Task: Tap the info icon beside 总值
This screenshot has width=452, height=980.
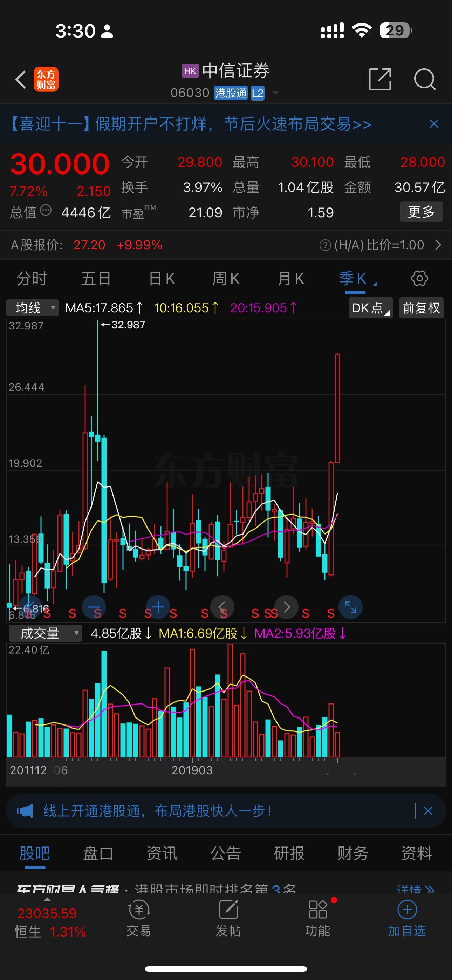Action: (46, 210)
